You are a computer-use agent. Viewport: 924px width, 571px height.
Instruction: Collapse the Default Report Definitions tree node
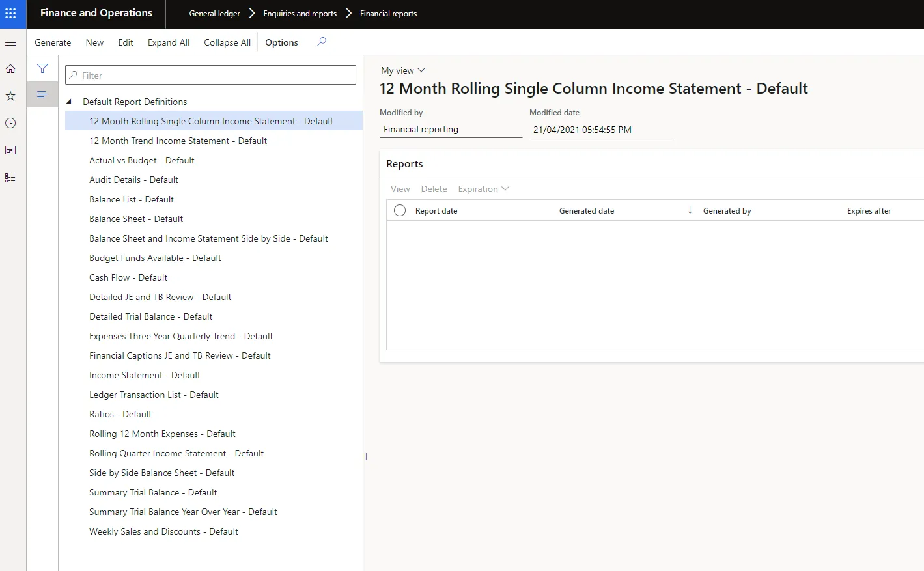[69, 102]
